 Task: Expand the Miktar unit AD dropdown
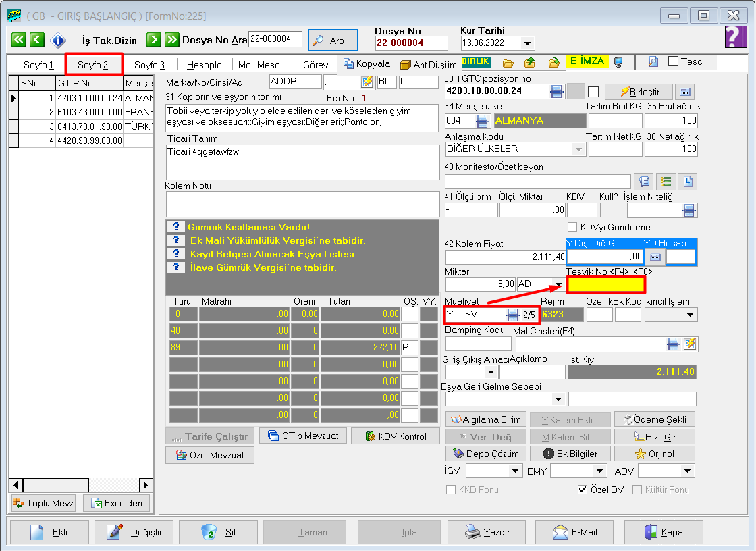tap(558, 285)
